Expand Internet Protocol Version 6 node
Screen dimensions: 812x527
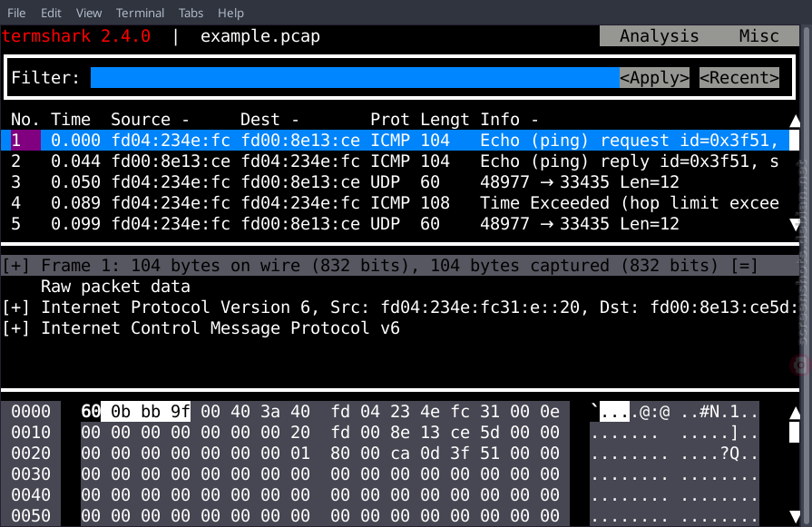16,307
